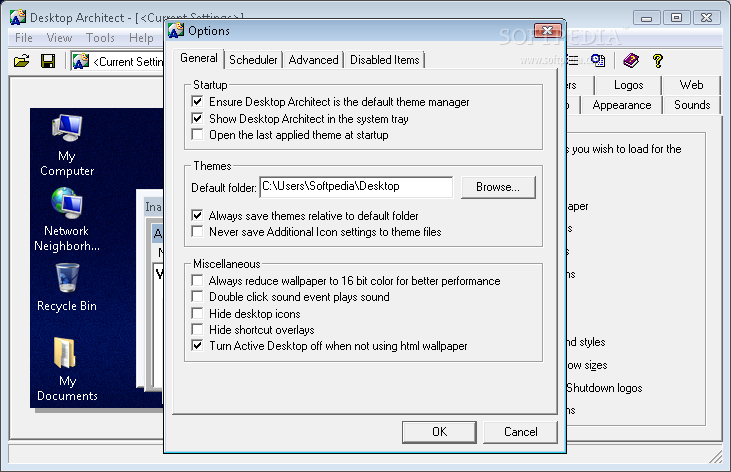
Task: Open the Help menu
Action: 141,38
